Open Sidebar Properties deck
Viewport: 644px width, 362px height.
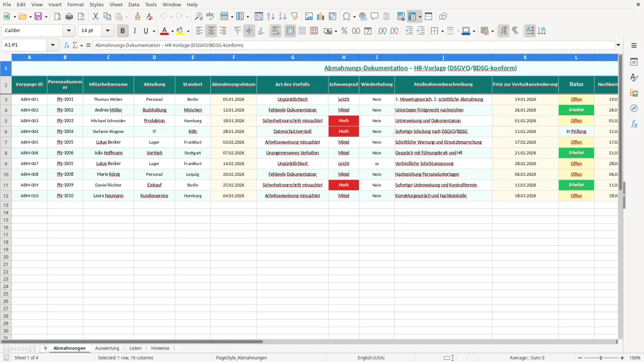[634, 62]
